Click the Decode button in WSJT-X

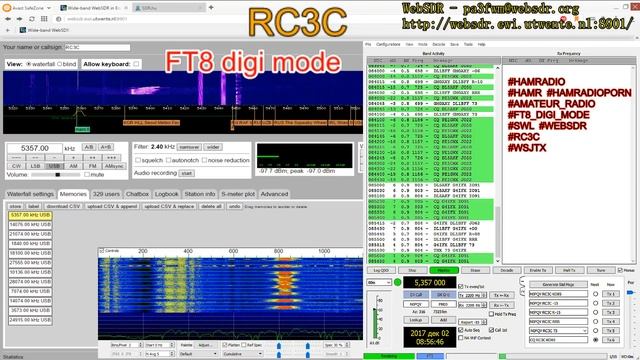tap(507, 270)
